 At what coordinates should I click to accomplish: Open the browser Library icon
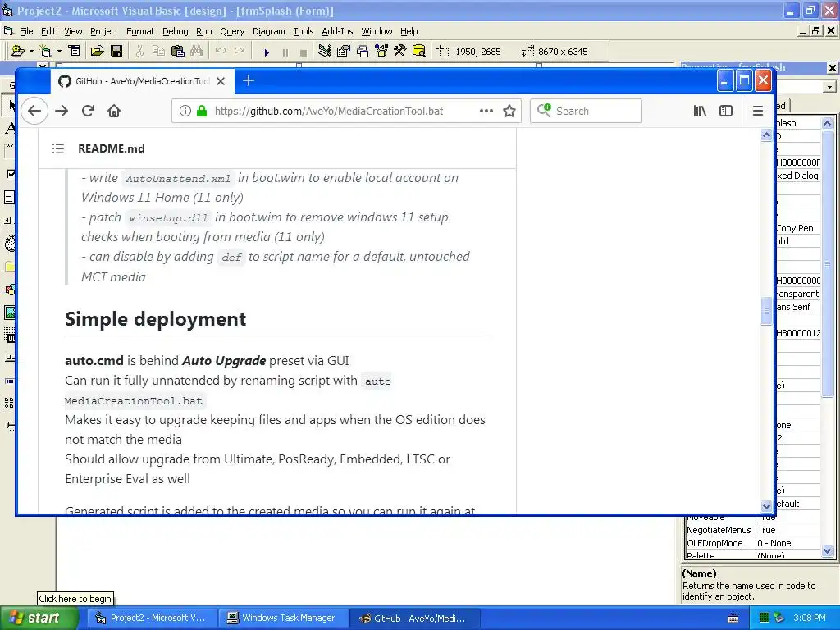(700, 111)
